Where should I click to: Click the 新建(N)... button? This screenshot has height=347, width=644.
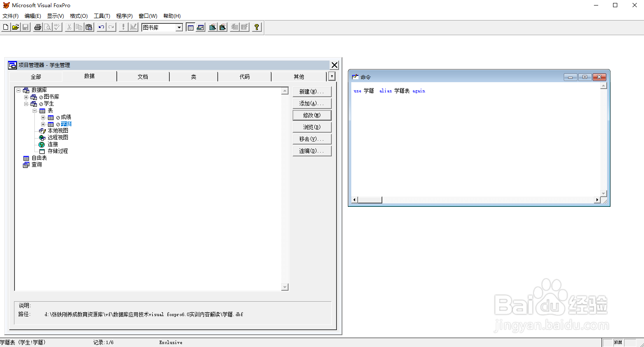tap(312, 92)
